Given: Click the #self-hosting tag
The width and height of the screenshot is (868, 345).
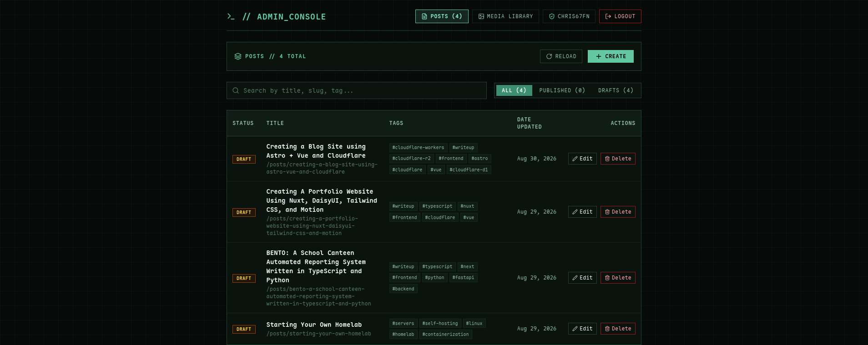Looking at the screenshot, I should [440, 323].
